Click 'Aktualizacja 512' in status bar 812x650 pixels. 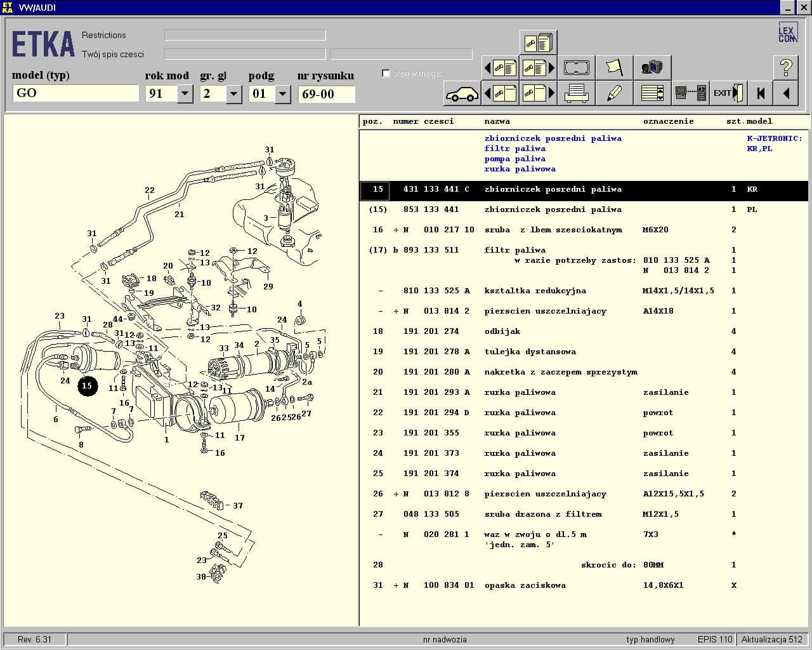coord(772,639)
